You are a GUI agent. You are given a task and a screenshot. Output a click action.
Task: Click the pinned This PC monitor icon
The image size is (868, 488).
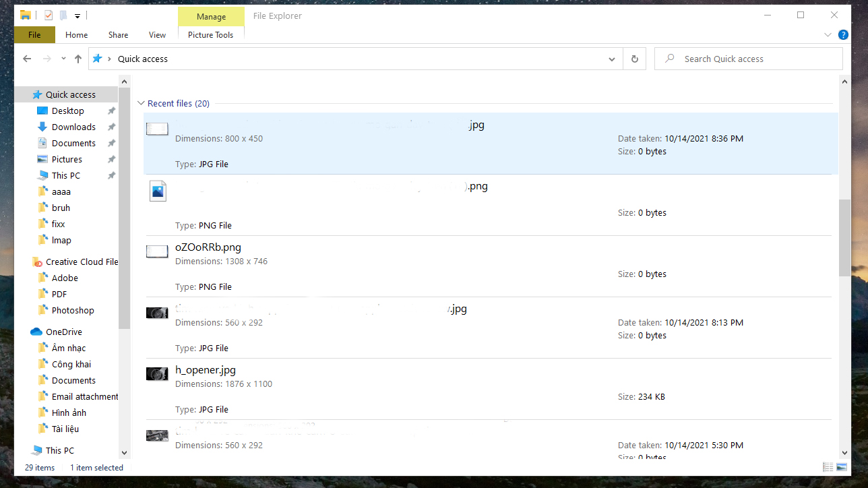point(42,175)
